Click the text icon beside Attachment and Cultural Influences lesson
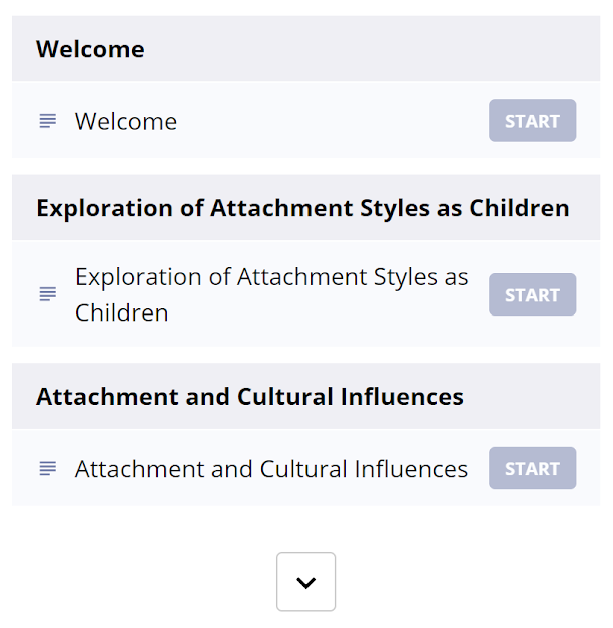 [x=47, y=468]
